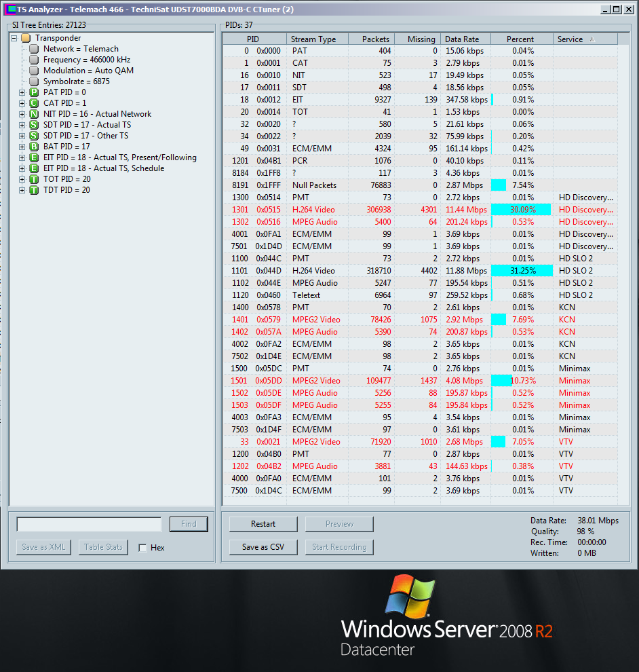Expand the TOT PID = 20 node
The image size is (639, 672).
[x=22, y=179]
